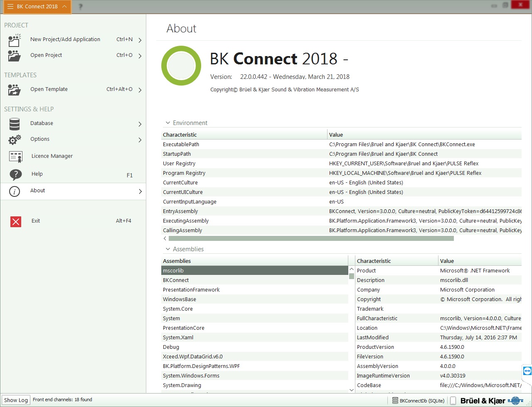The image size is (532, 407).
Task: Click the Environment horizontal scrollbar thumb
Action: [311, 238]
